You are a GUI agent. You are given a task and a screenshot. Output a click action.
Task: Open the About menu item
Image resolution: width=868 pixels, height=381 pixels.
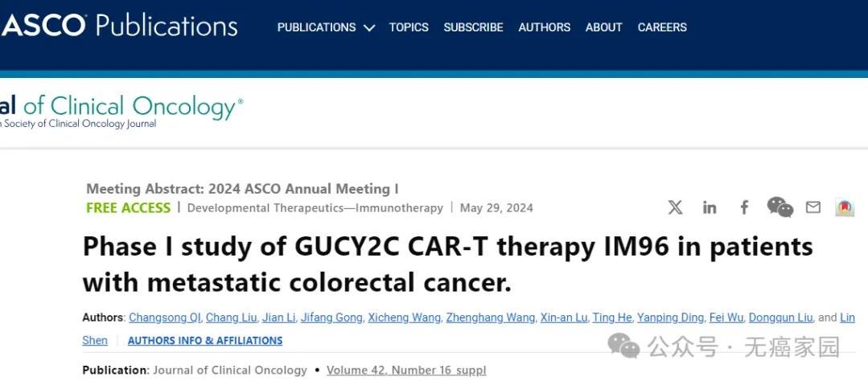(603, 27)
